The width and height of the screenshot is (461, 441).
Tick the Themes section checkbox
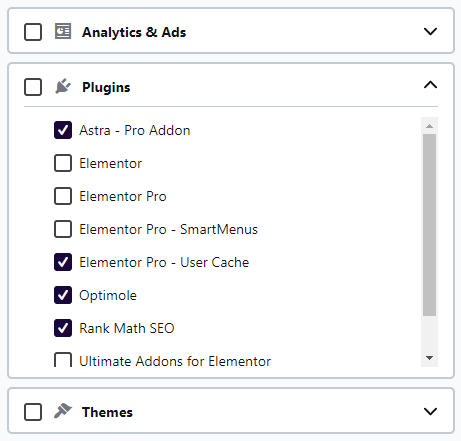click(x=33, y=412)
